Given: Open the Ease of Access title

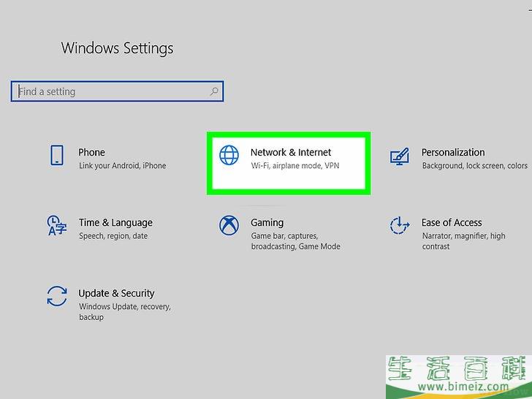Looking at the screenshot, I should tap(452, 223).
